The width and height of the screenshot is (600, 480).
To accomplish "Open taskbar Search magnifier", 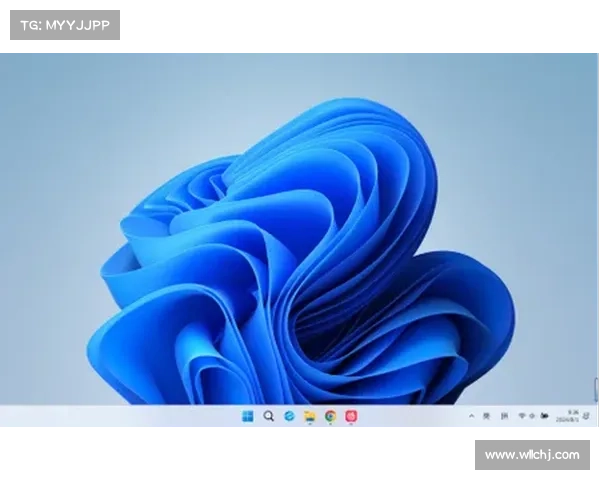I will click(269, 416).
